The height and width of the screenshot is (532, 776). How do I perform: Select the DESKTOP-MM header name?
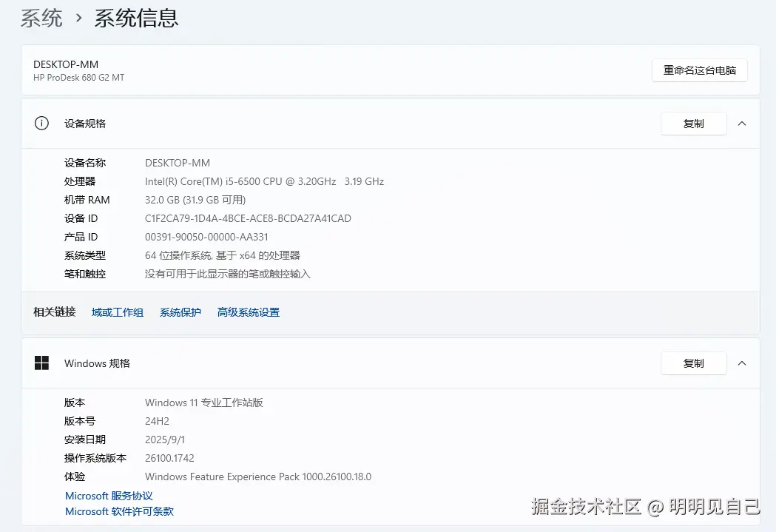(x=66, y=64)
